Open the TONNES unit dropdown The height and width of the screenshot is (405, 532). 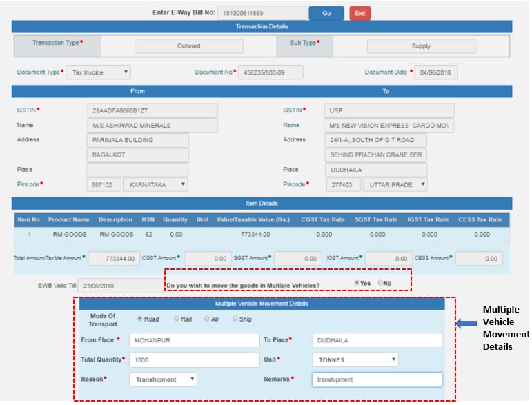pyautogui.click(x=355, y=360)
